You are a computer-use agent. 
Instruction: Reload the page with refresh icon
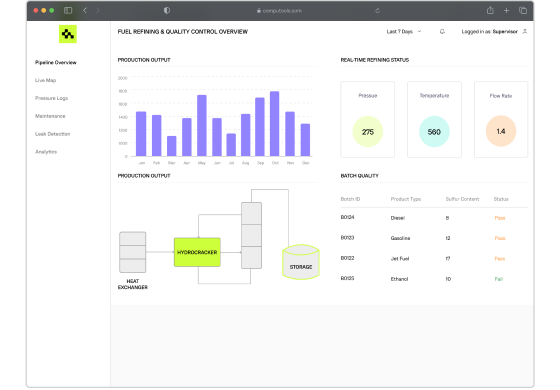pos(378,11)
